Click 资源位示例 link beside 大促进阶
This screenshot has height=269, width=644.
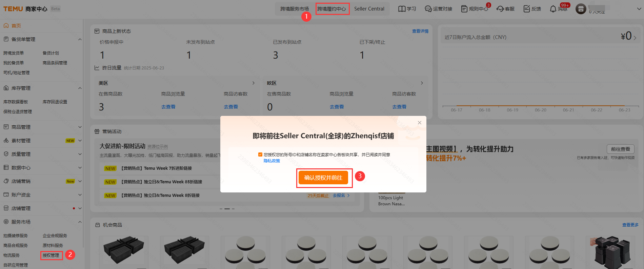[x=158, y=147]
